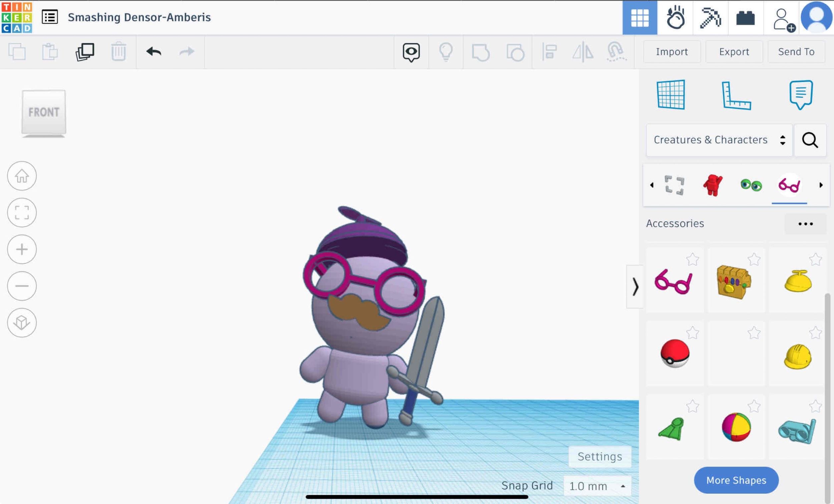Open Snap Grid size dropdown
The width and height of the screenshot is (834, 504).
tap(597, 486)
